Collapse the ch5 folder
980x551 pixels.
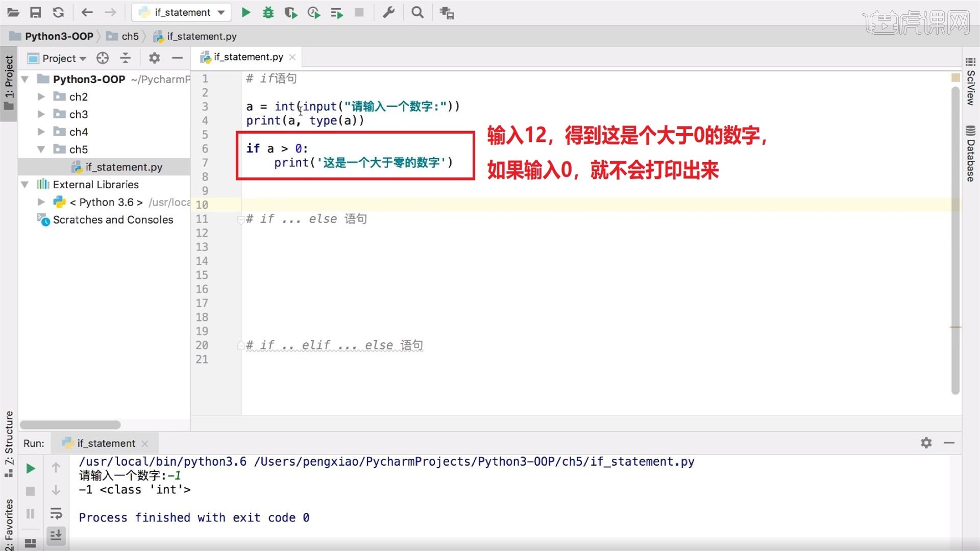click(x=42, y=149)
